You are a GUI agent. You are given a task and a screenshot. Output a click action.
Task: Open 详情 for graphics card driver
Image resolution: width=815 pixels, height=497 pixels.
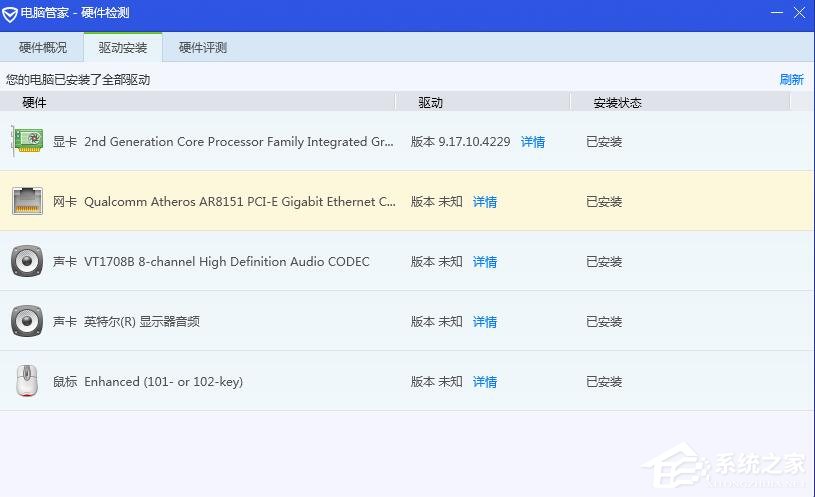[533, 142]
